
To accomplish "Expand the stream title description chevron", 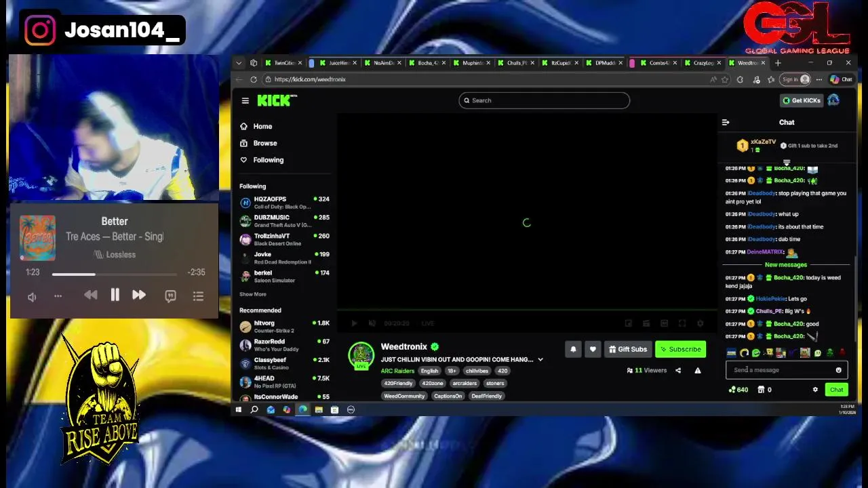I will coord(540,359).
